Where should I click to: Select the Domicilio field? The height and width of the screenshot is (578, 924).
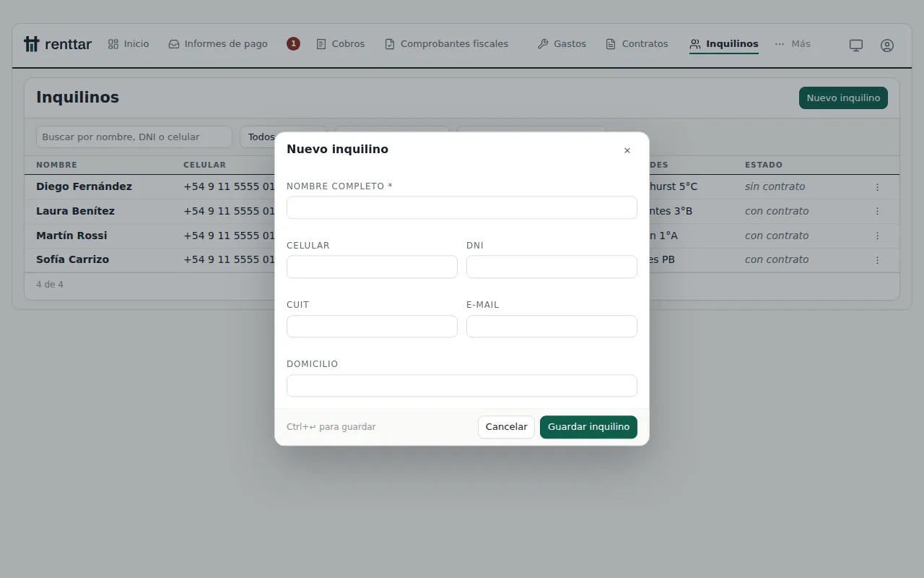[x=462, y=386]
